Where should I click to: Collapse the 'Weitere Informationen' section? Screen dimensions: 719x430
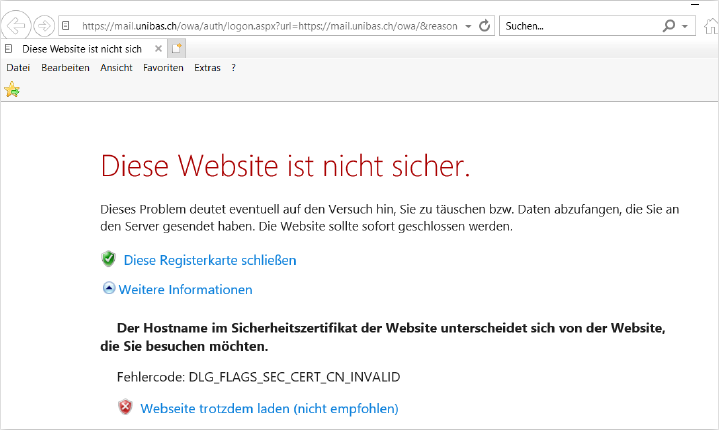pos(110,289)
